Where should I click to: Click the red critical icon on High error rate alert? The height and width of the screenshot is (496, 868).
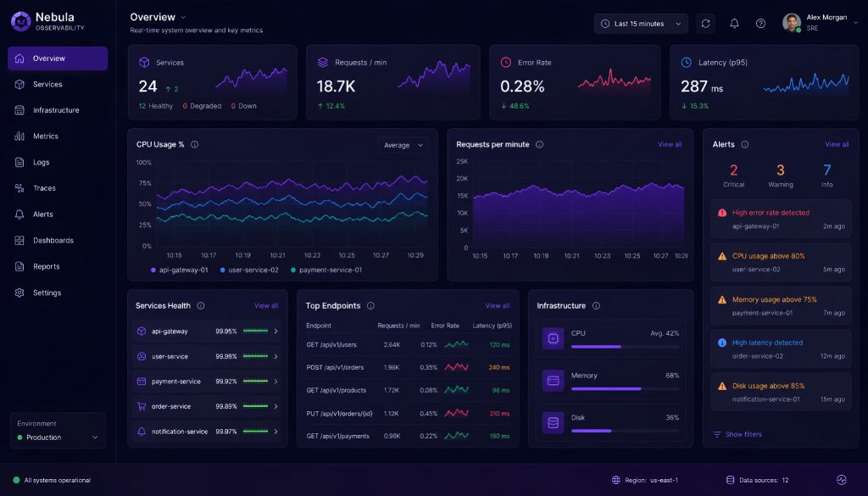point(722,213)
